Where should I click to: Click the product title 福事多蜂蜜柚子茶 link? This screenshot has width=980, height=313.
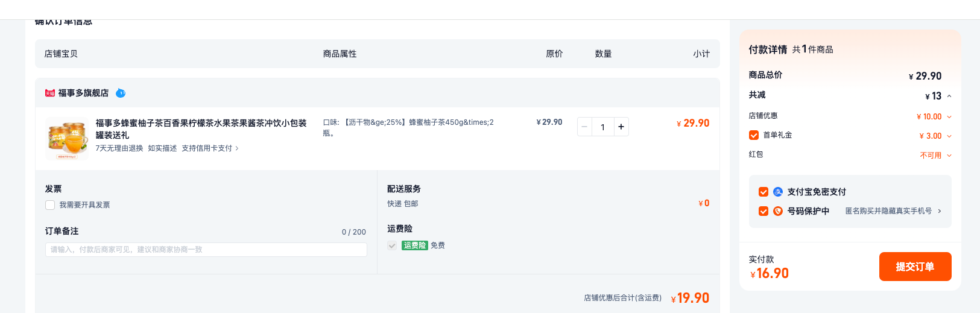tap(201, 129)
